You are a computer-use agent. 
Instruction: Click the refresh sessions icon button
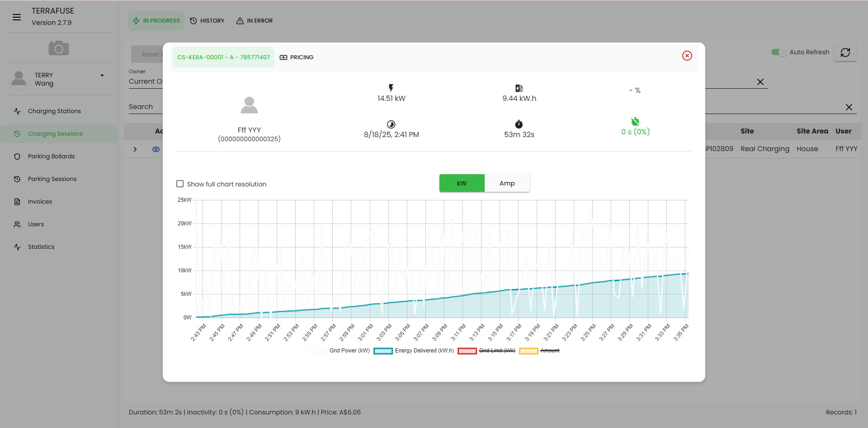point(845,52)
